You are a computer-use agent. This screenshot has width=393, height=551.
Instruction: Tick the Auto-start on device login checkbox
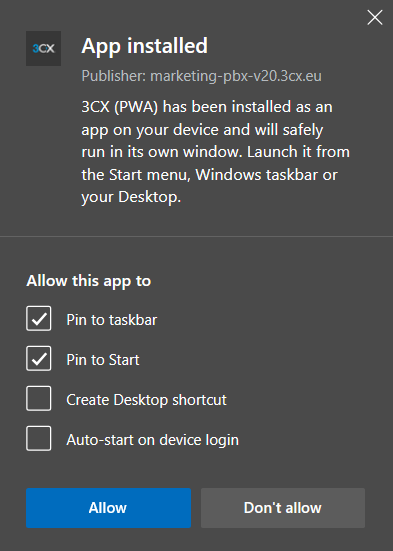click(39, 438)
